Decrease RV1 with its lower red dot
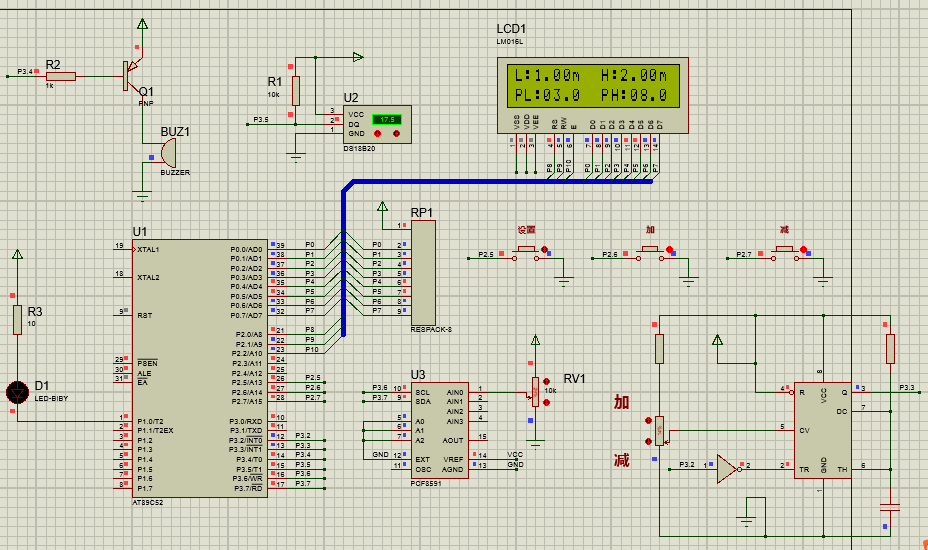This screenshot has width=928, height=550. coord(546,403)
